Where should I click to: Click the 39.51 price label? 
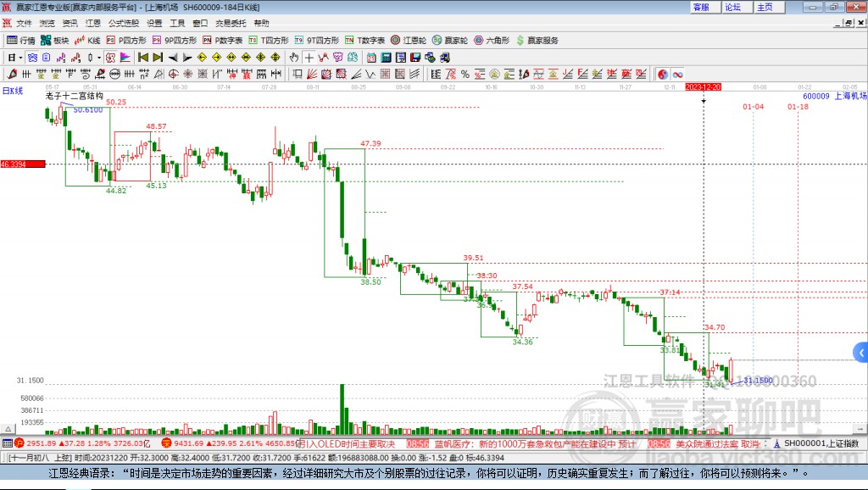pos(473,258)
